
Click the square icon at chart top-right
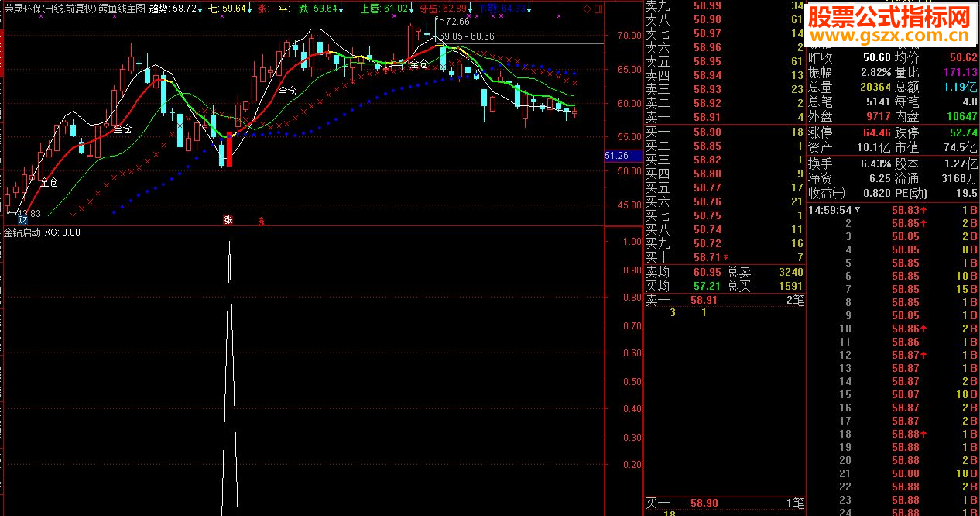[597, 9]
